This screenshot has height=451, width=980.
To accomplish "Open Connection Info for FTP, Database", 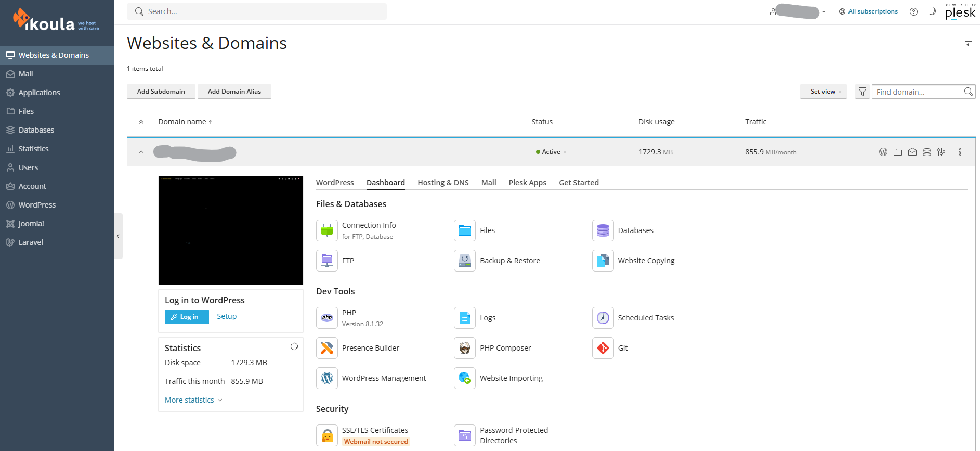I will pos(327,230).
